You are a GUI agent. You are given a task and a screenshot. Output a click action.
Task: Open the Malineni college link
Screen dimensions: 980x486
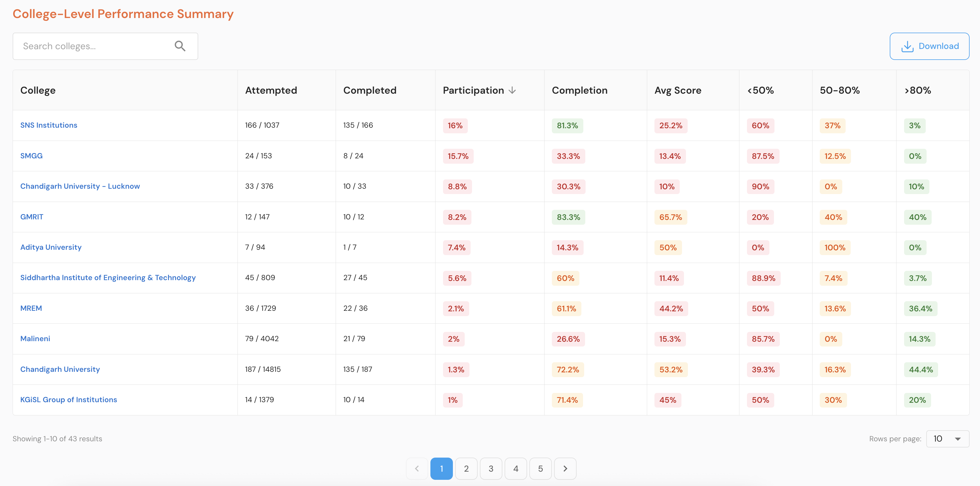coord(35,339)
